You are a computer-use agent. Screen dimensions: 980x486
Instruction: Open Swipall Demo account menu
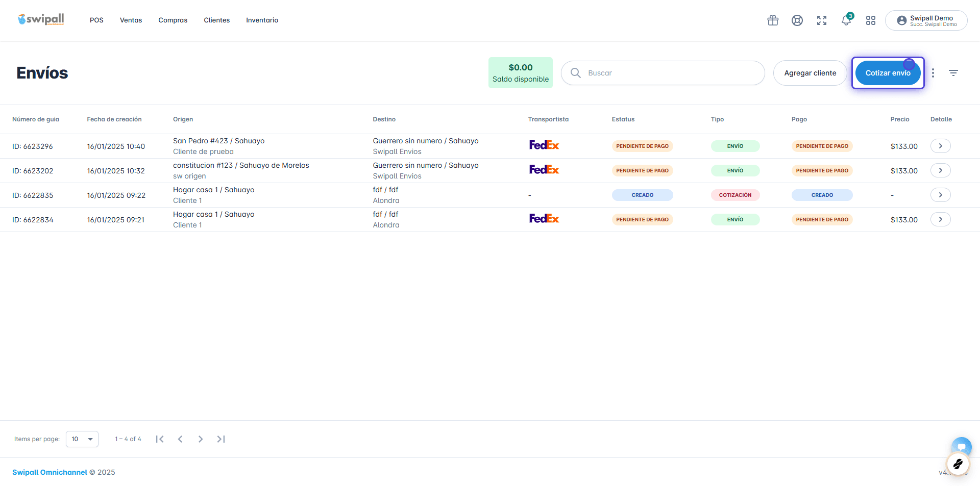tap(926, 20)
